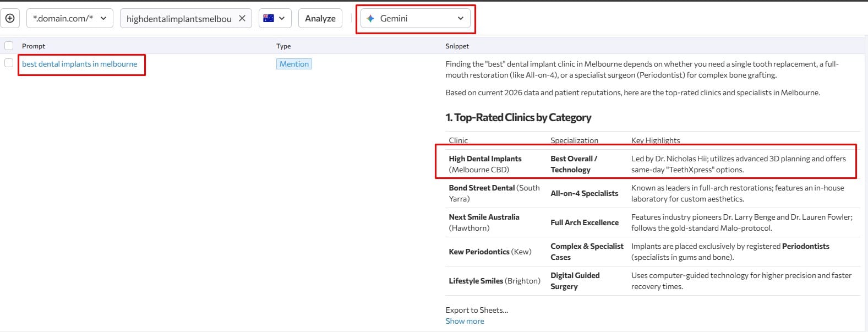This screenshot has width=868, height=332.
Task: Clear the highdentalimplantsmelbourne domain with X
Action: (x=242, y=18)
